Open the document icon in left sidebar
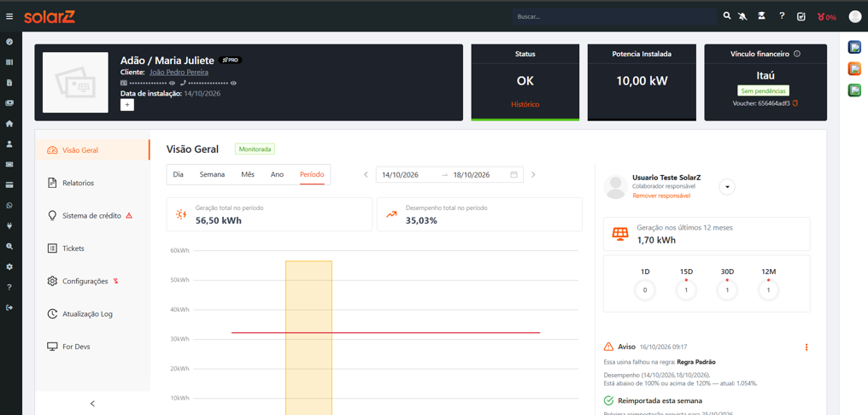Viewport: 868px width, 415px height. [x=9, y=83]
